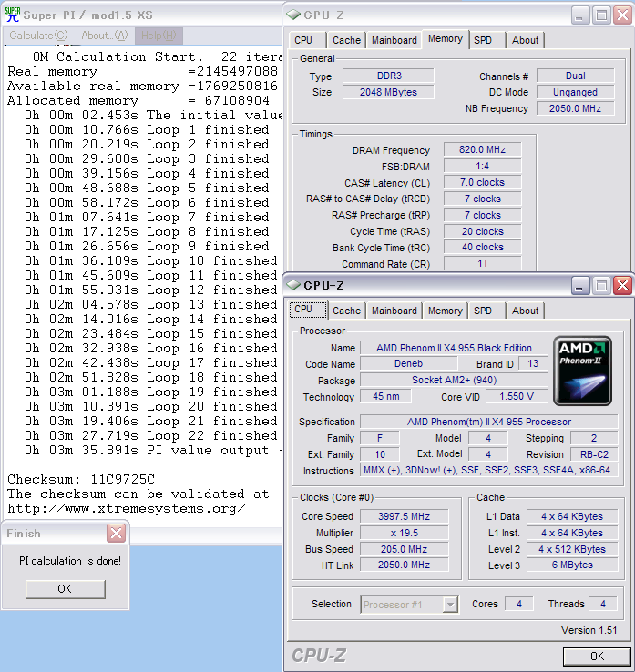Click the DC Mode Unganged field
The width and height of the screenshot is (635, 672).
(x=576, y=92)
